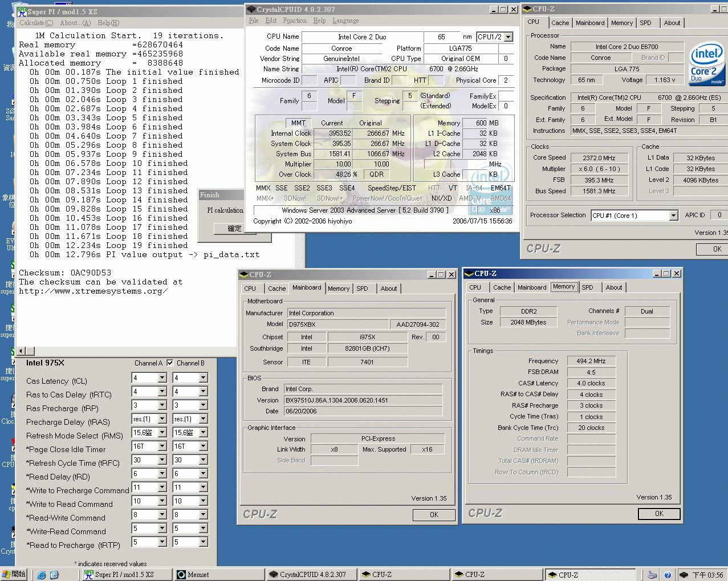Click the CrystalCPUID title bar icon

pos(251,9)
